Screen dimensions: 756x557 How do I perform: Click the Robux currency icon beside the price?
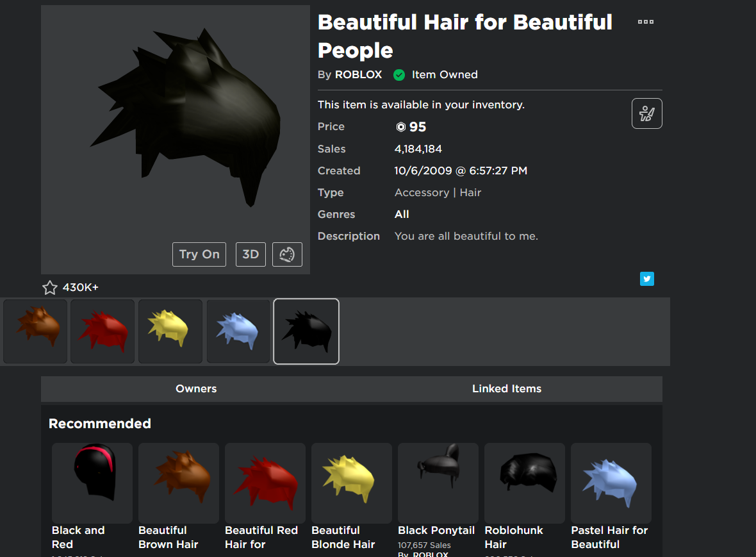400,126
